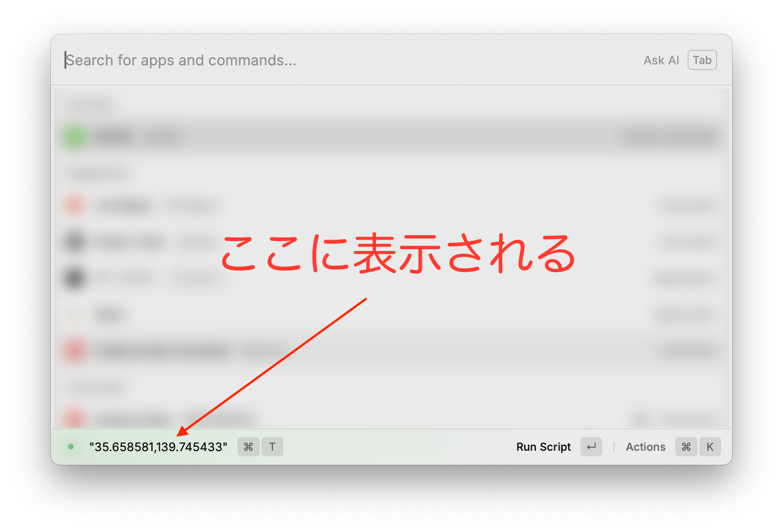The height and width of the screenshot is (532, 783).
Task: Click the K shortcut key badge
Action: pyautogui.click(x=710, y=447)
